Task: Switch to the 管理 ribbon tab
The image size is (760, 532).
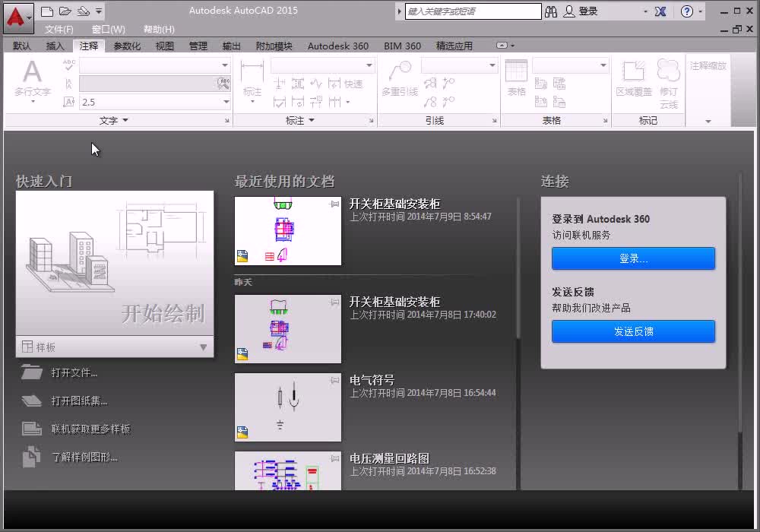Action: pos(198,46)
